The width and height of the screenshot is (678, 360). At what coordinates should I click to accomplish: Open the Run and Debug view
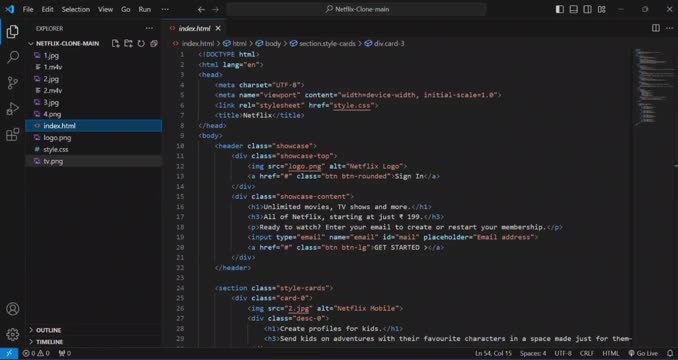click(x=13, y=108)
